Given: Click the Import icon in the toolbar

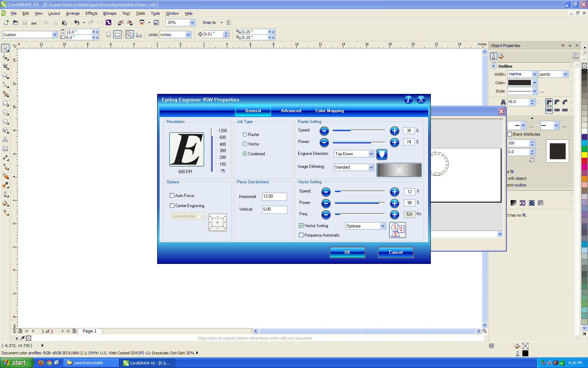Looking at the screenshot, I should (x=120, y=22).
